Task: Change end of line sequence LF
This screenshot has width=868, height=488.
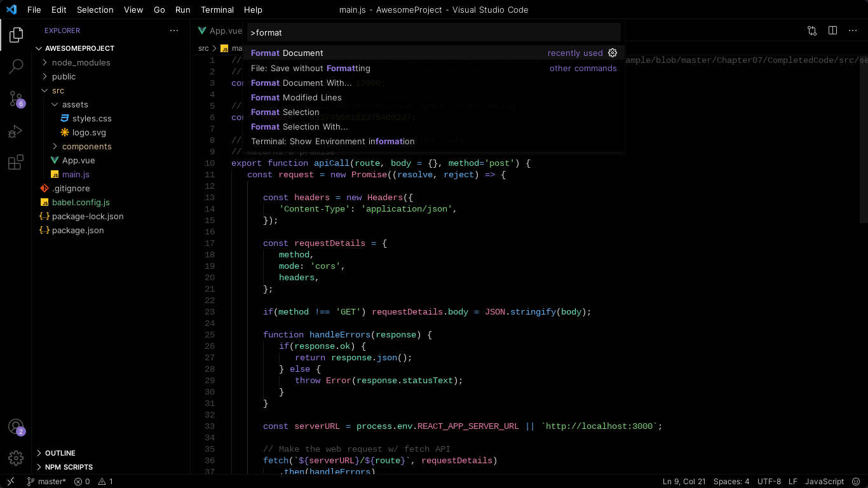Action: [x=793, y=482]
